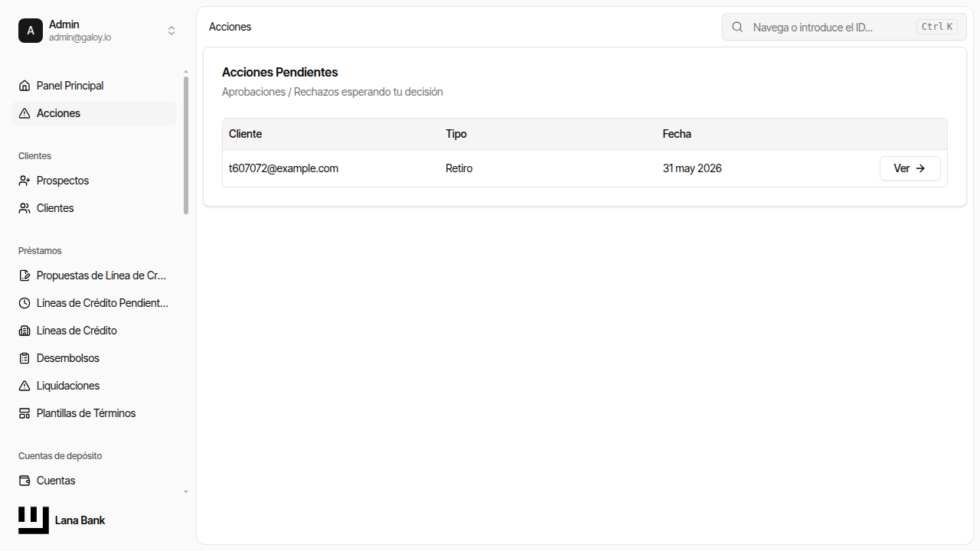980x551 pixels.
Task: Click the sidebar scroll down arrow
Action: tap(186, 492)
